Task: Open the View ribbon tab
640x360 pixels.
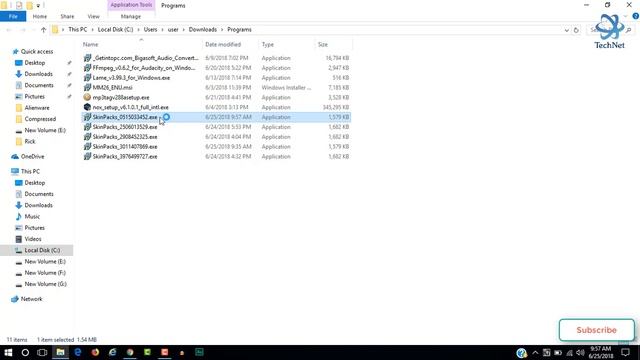Action: pos(93,16)
